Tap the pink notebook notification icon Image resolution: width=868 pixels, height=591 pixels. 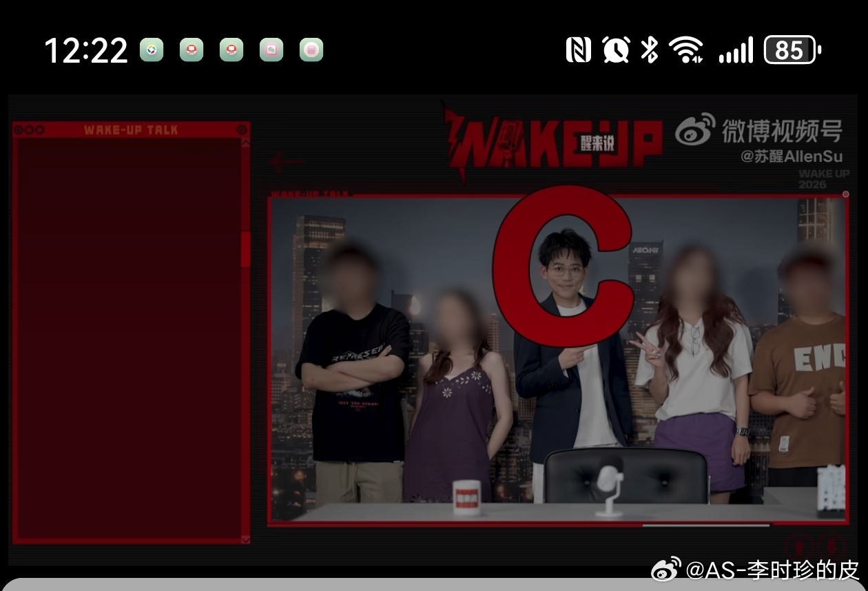[311, 50]
